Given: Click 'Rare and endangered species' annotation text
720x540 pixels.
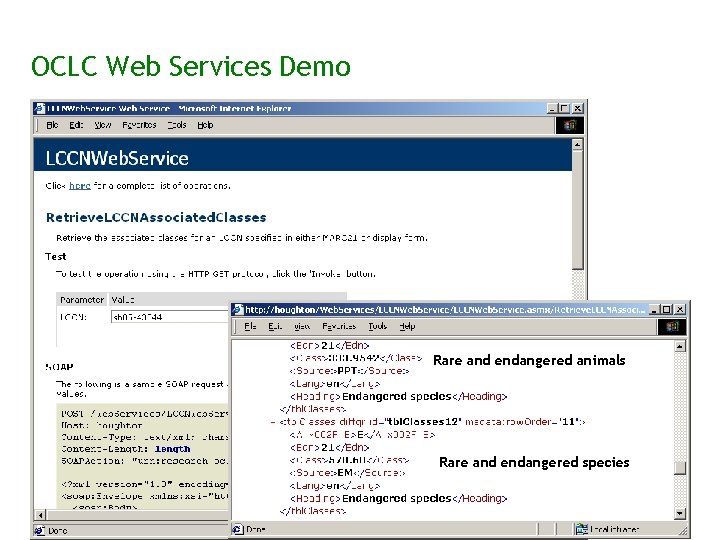Looking at the screenshot, I should [x=534, y=462].
